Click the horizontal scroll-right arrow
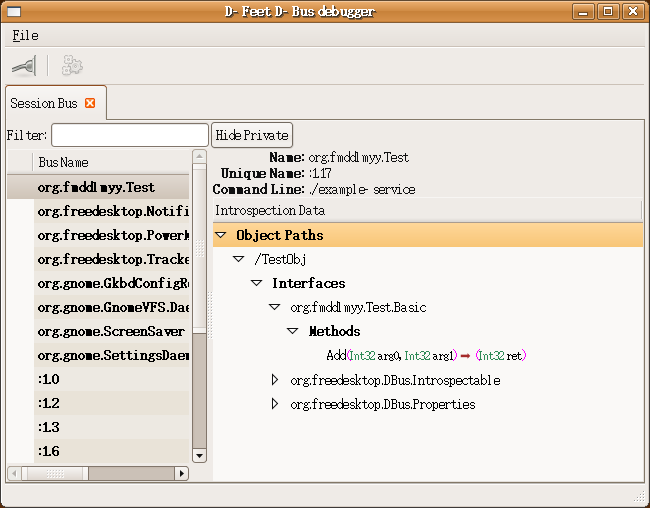650x508 pixels. pos(182,473)
